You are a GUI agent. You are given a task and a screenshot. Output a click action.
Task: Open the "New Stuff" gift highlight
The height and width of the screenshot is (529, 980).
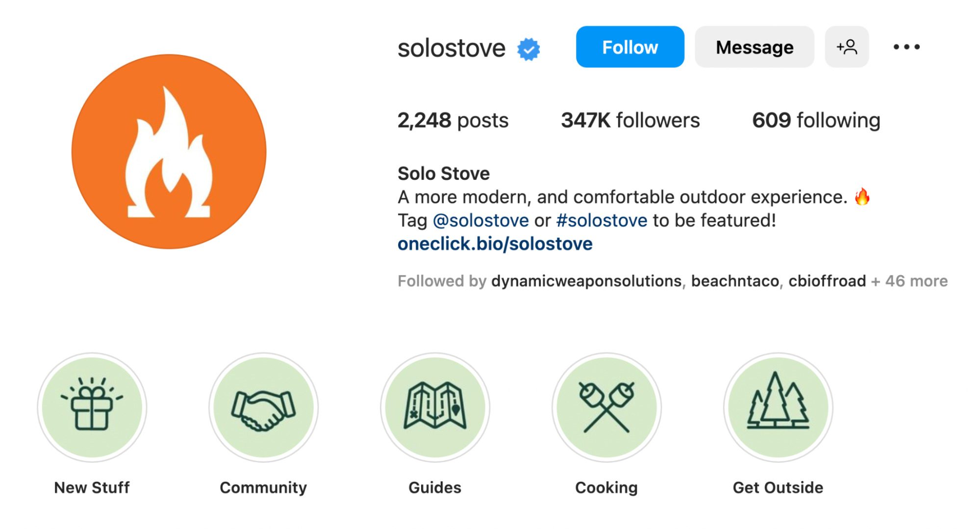click(x=93, y=410)
